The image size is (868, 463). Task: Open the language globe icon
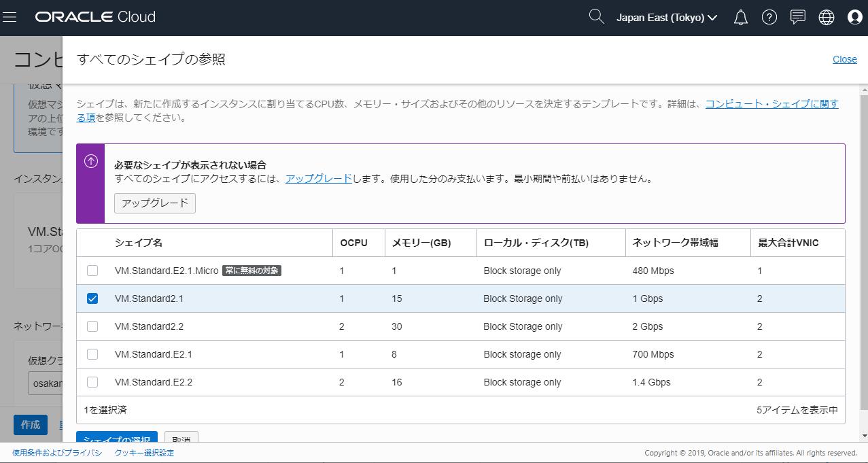(x=827, y=18)
